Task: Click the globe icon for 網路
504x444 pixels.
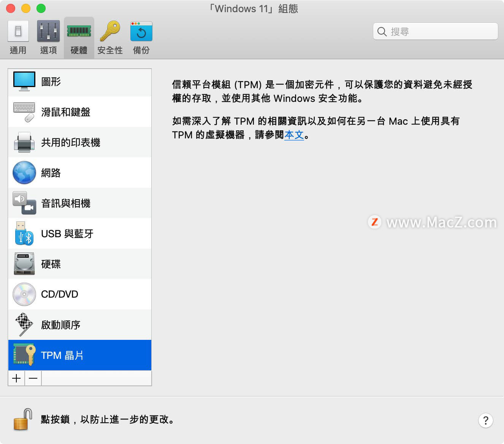Action: 24,173
